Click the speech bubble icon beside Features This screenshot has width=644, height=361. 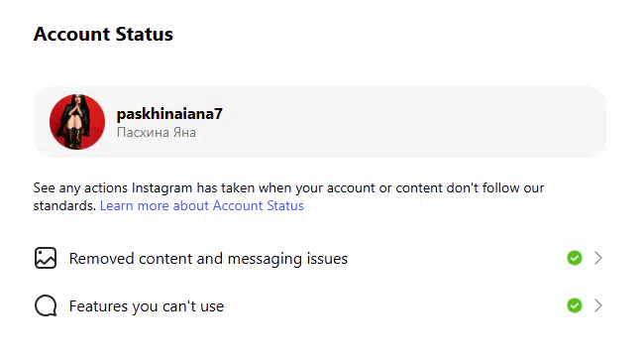coord(46,305)
